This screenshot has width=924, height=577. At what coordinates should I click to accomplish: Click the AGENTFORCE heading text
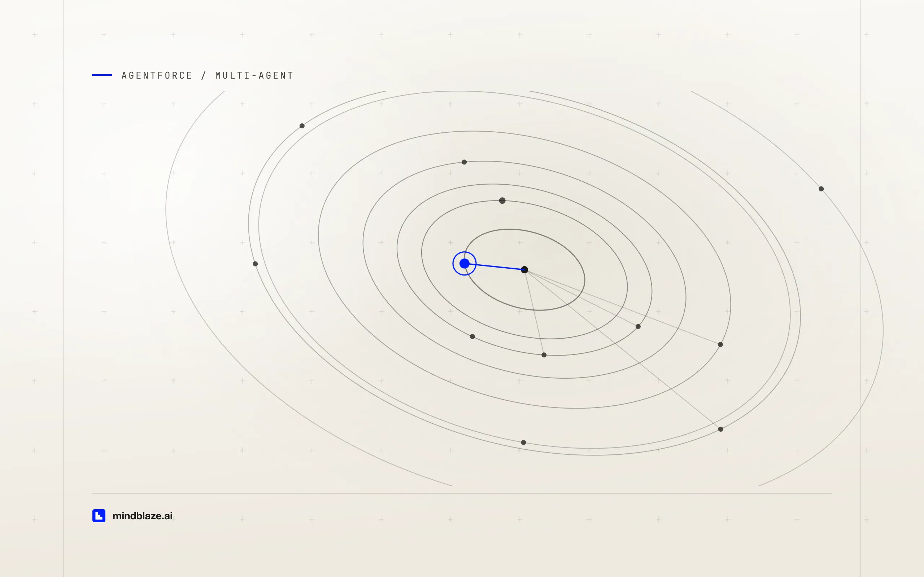(x=157, y=76)
